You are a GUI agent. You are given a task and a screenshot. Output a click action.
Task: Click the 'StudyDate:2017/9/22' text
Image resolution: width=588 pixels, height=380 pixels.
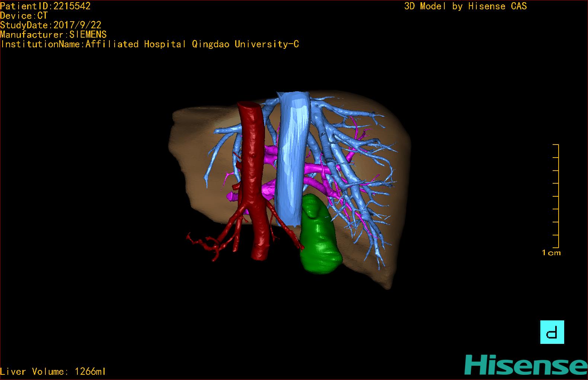51,25
